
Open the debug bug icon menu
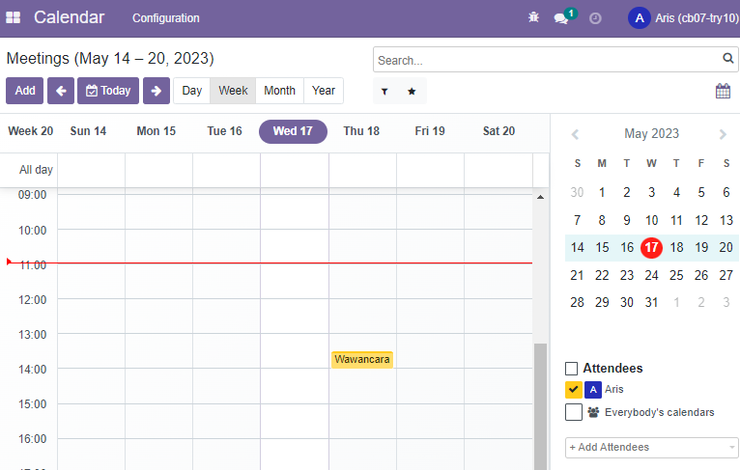click(533, 17)
